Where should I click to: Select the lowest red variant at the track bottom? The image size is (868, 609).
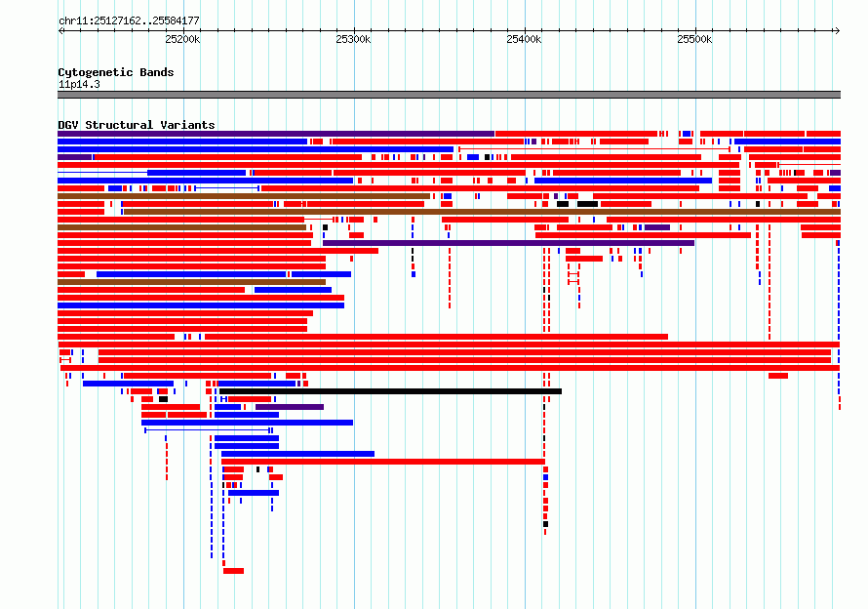point(234,571)
